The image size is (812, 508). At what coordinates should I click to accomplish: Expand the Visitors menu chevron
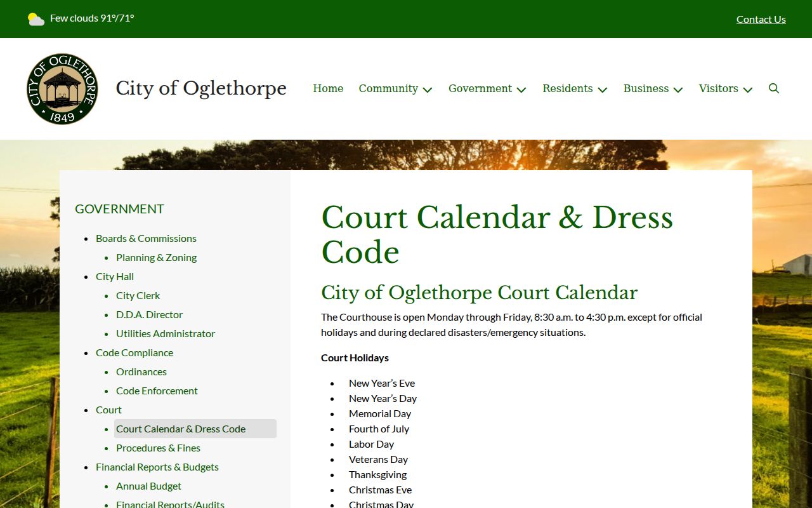pos(748,90)
